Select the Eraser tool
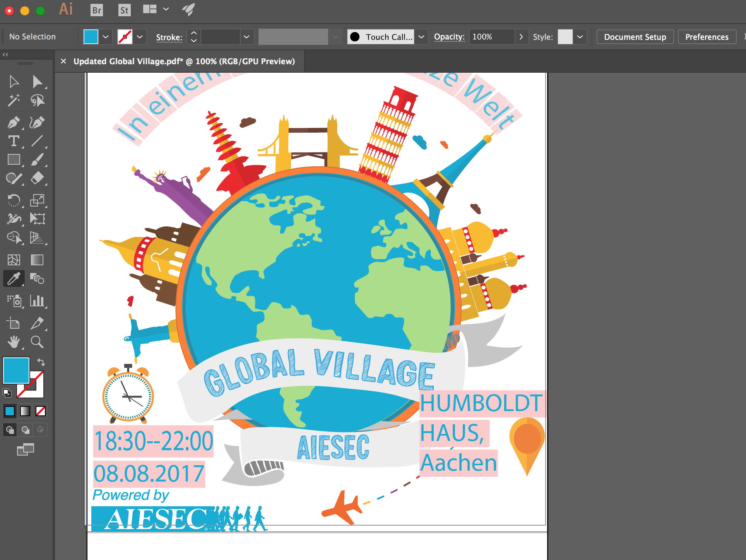The image size is (746, 560). [x=37, y=178]
